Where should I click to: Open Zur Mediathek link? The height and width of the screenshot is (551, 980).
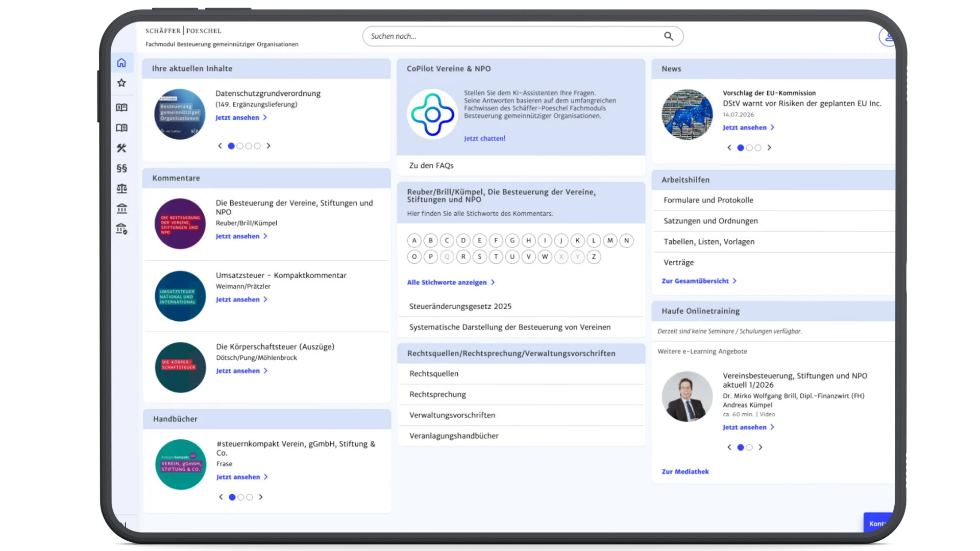(x=685, y=472)
